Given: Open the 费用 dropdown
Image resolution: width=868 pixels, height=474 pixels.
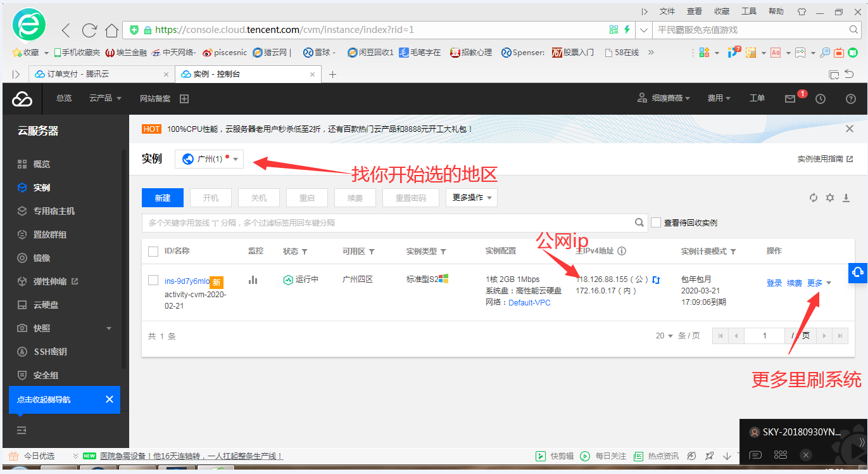Looking at the screenshot, I should point(719,99).
